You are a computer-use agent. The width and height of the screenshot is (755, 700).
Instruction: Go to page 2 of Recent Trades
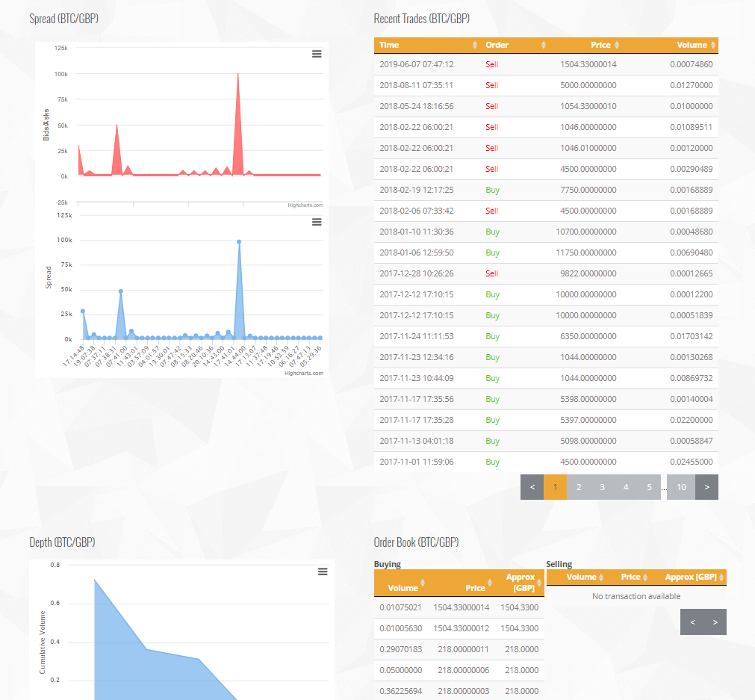click(x=578, y=487)
